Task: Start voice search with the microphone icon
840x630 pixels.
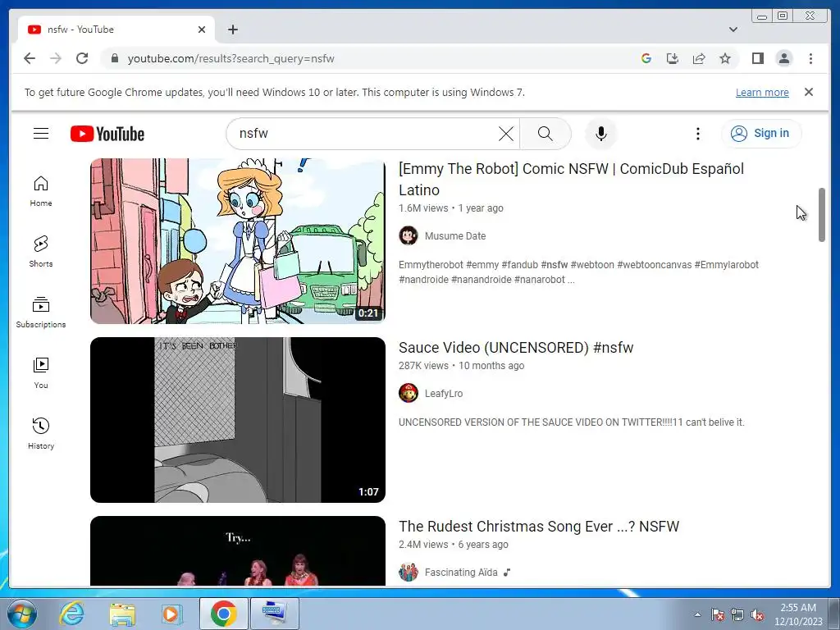Action: click(x=601, y=134)
